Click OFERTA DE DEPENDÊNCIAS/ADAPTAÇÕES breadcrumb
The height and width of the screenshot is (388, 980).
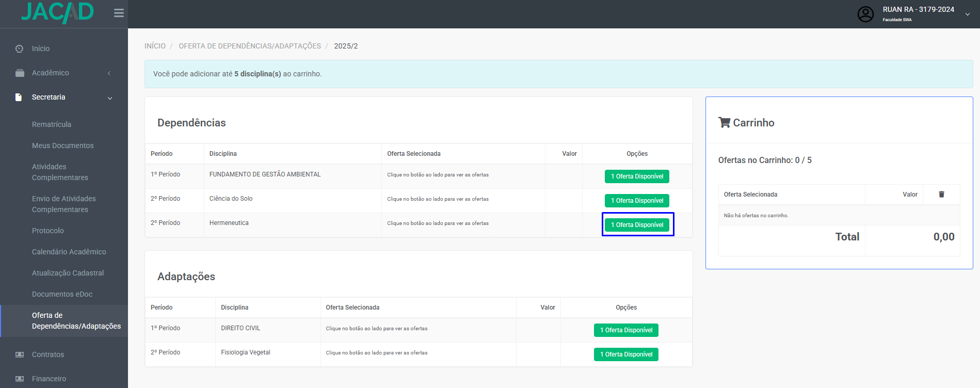pyautogui.click(x=250, y=46)
